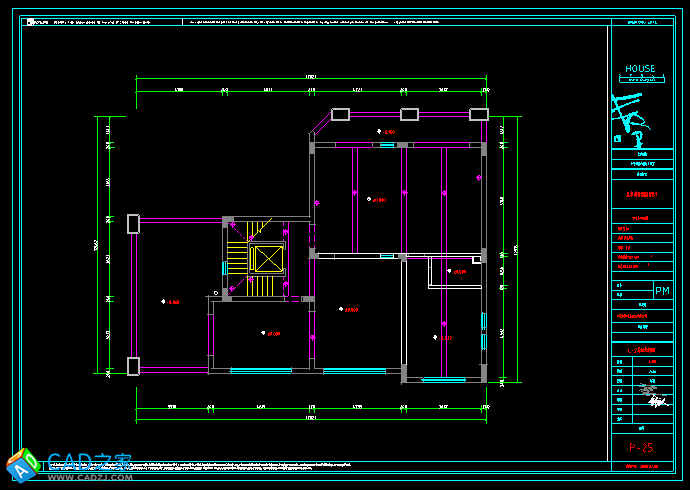The image size is (690, 490).
Task: Select the bottom-left corner column square
Action: click(x=133, y=365)
